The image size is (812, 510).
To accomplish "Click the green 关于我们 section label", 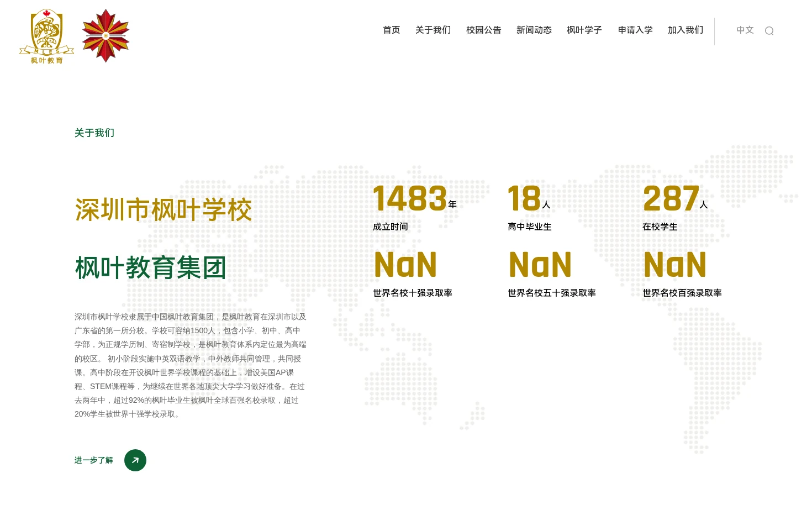I will pyautogui.click(x=94, y=133).
